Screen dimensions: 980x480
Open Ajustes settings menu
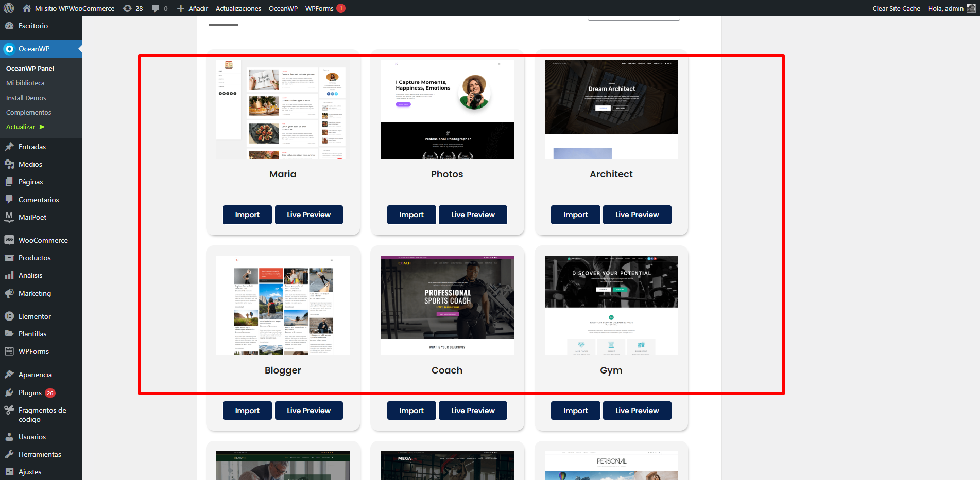(x=41, y=472)
